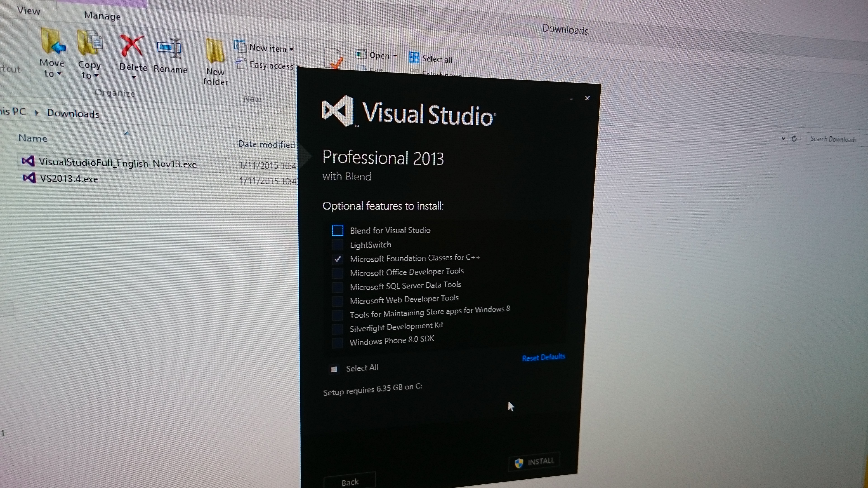Image resolution: width=868 pixels, height=488 pixels.
Task: Enable the LightSwitch checkbox
Action: pos(337,245)
